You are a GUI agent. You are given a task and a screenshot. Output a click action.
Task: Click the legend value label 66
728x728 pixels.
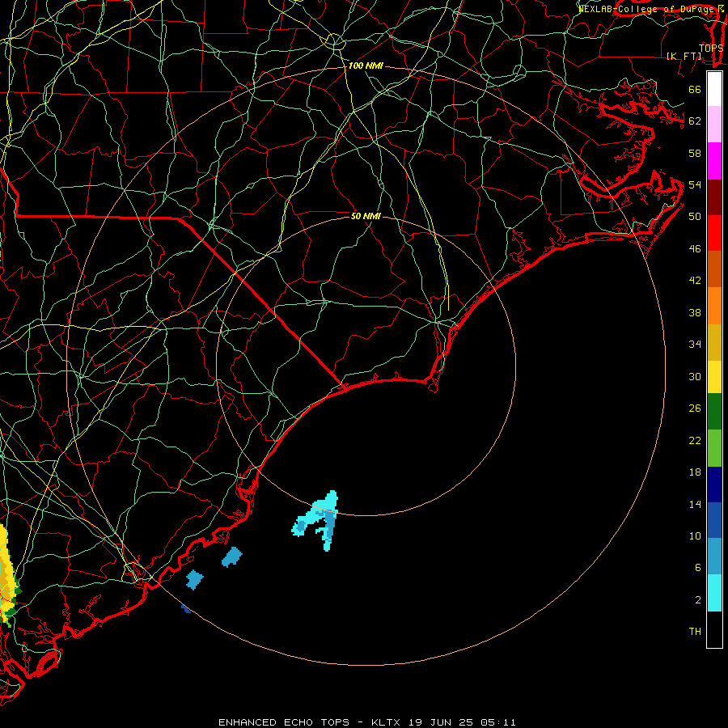point(694,89)
